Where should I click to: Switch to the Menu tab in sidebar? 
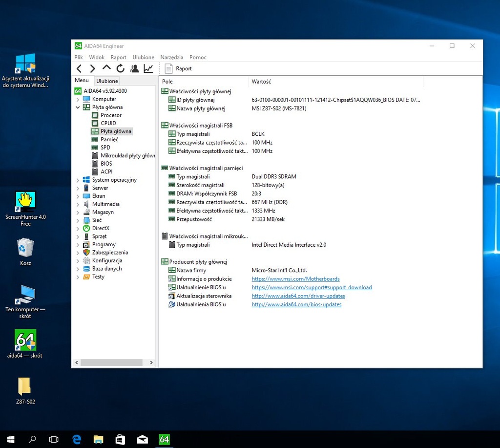point(82,81)
